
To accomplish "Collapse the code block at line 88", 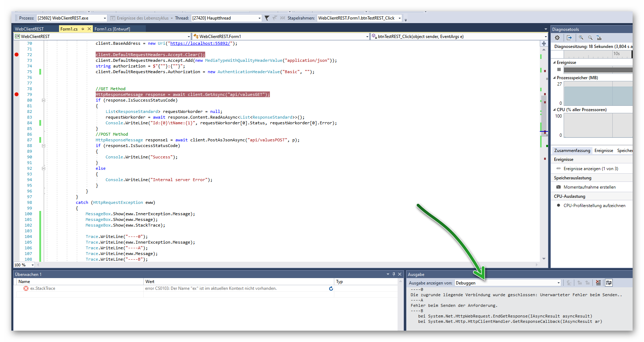I will 43,146.
